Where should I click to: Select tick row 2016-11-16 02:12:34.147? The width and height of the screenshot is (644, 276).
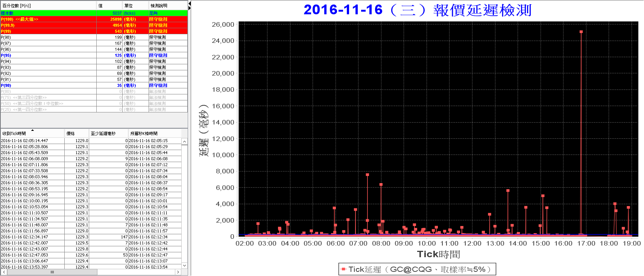point(91,237)
